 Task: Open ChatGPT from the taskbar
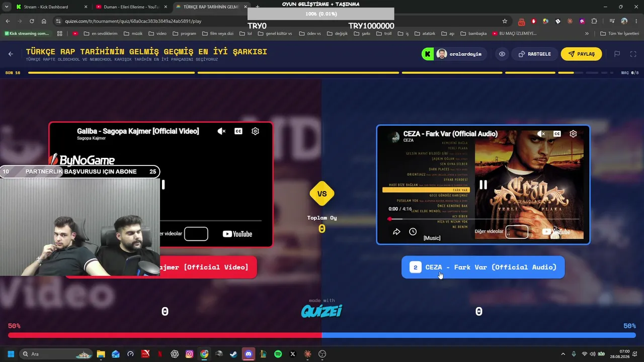[x=175, y=354]
